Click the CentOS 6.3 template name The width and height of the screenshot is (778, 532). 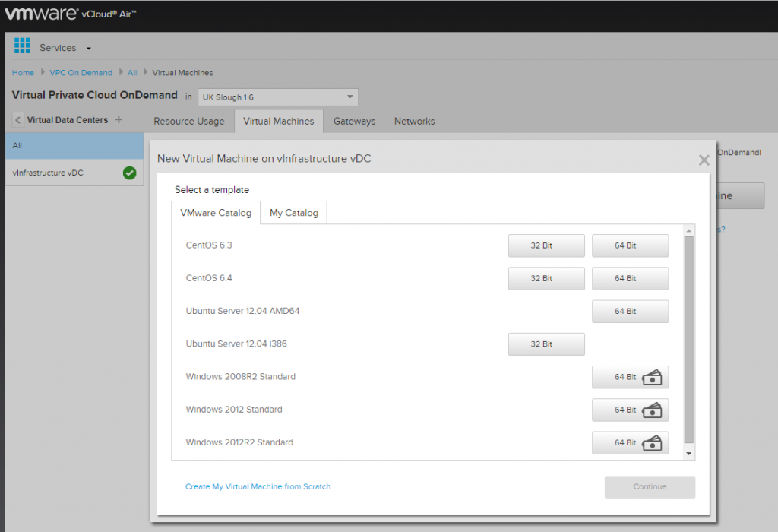pos(209,245)
